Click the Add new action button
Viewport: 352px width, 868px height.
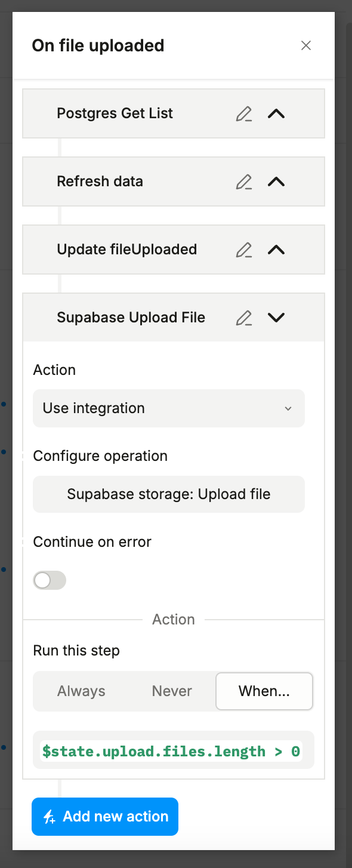105,817
